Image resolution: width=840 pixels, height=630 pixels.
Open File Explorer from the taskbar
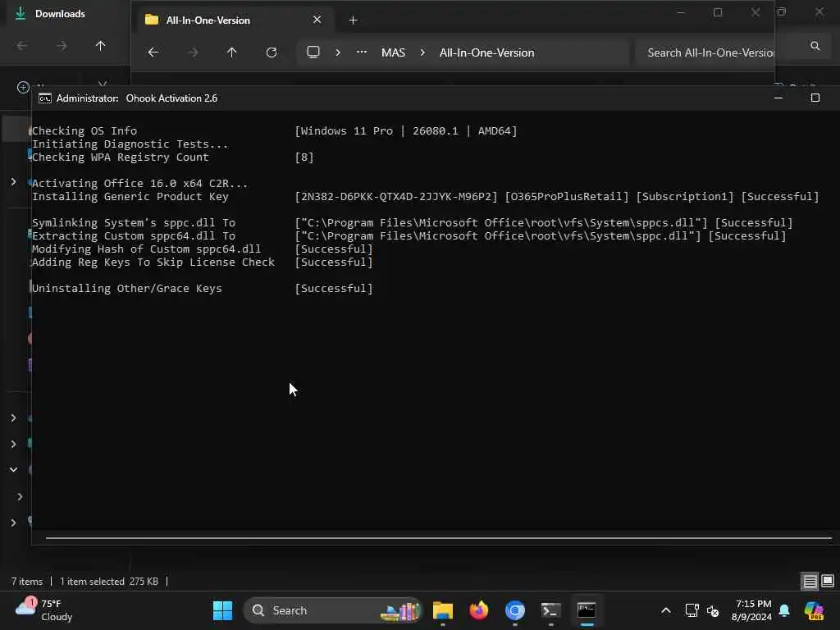click(443, 610)
